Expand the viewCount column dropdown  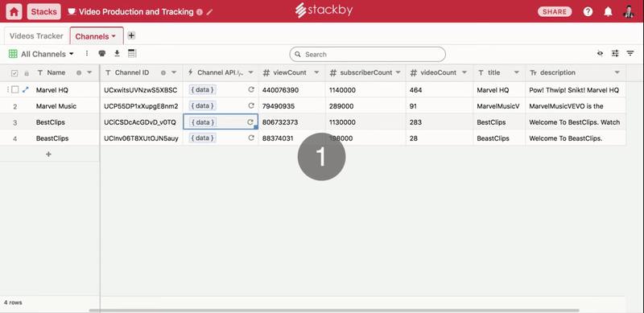pyautogui.click(x=316, y=72)
